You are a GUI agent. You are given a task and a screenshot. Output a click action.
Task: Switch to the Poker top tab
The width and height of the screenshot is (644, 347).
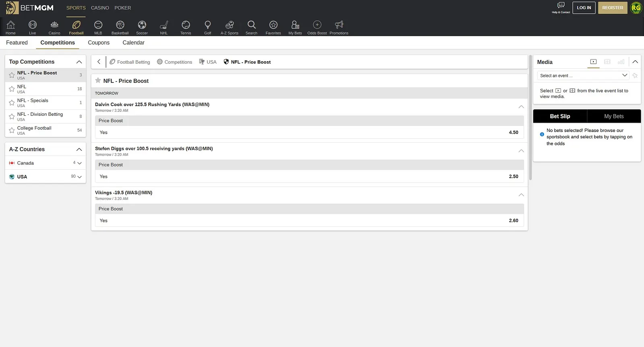(x=123, y=8)
